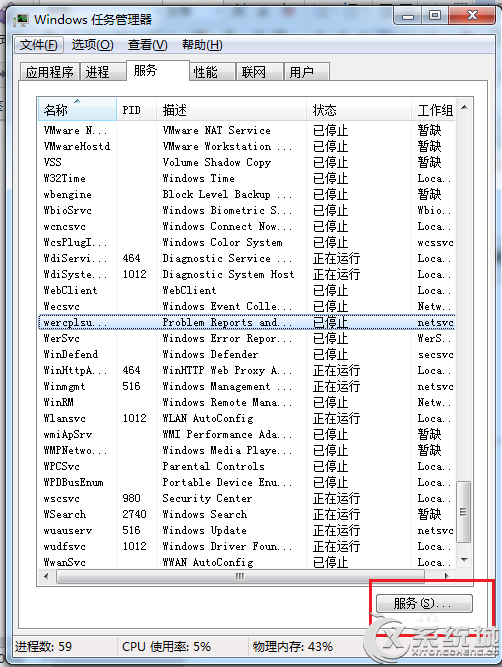Click the Security Center description
This screenshot has height=667, width=502.
[x=207, y=499]
